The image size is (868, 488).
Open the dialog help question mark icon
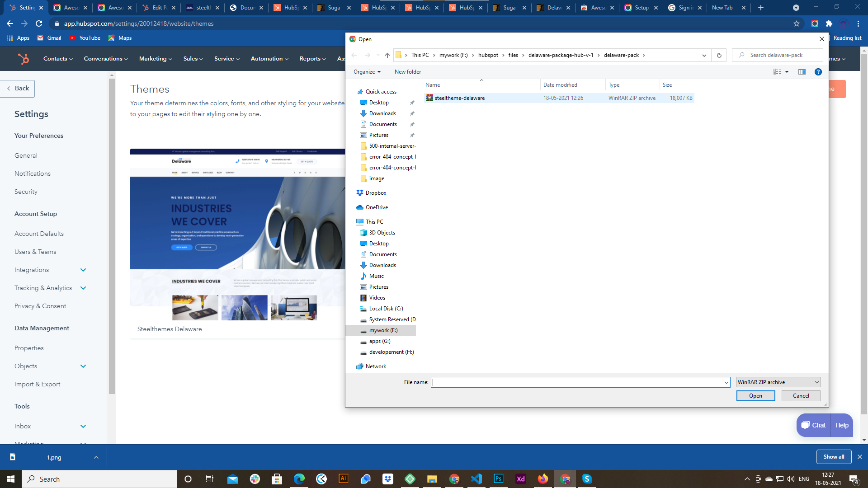coord(818,72)
